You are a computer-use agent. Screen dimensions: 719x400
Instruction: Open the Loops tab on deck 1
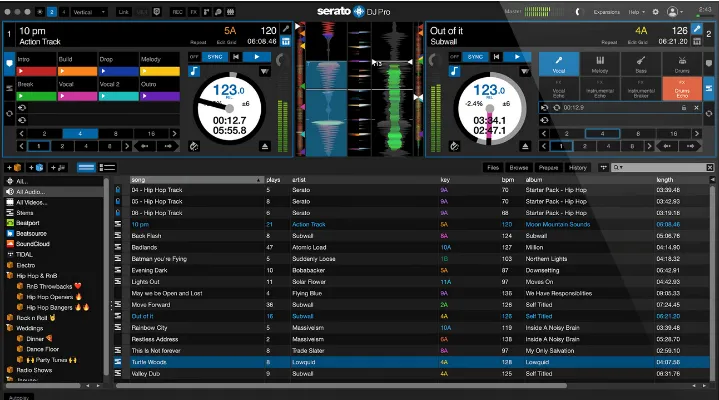click(x=9, y=113)
